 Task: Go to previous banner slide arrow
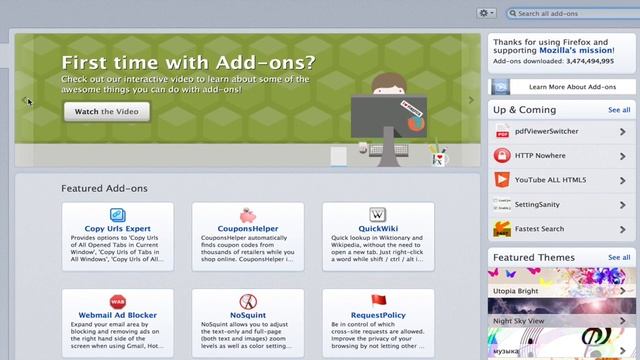coord(25,100)
